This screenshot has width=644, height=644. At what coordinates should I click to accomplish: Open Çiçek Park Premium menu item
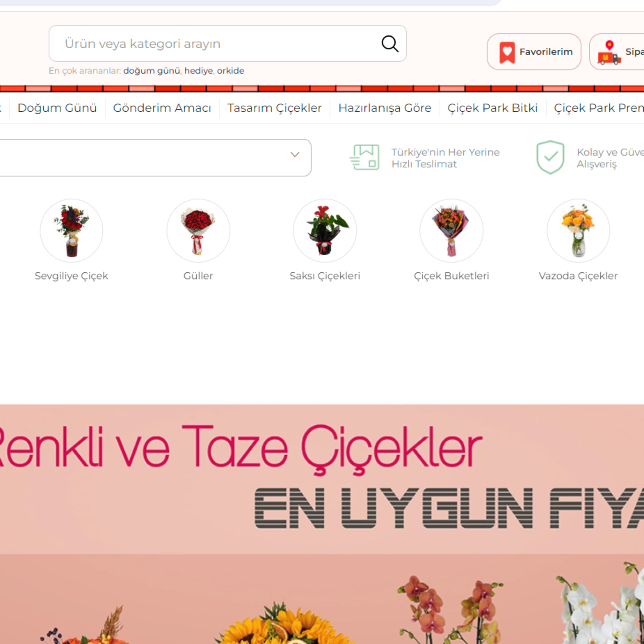click(599, 108)
